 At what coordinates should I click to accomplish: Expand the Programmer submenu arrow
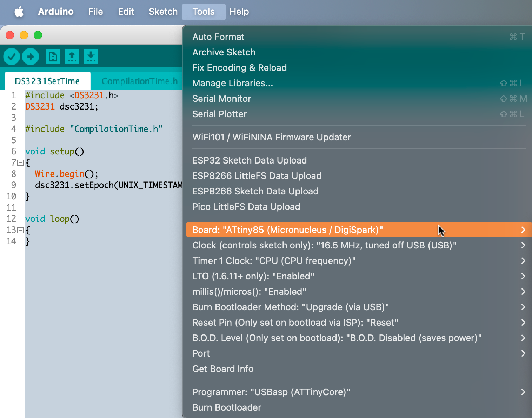click(x=523, y=392)
